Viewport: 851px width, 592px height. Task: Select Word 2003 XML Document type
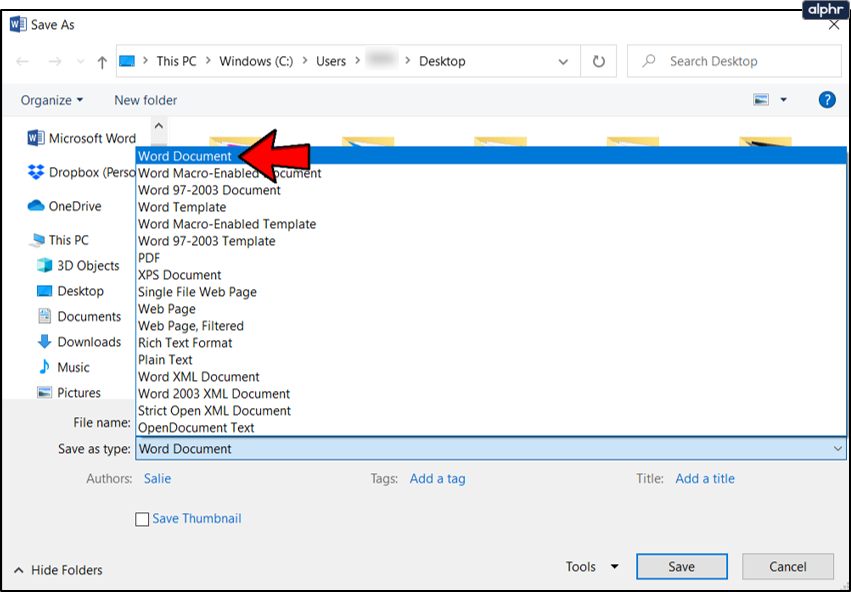tap(491, 393)
